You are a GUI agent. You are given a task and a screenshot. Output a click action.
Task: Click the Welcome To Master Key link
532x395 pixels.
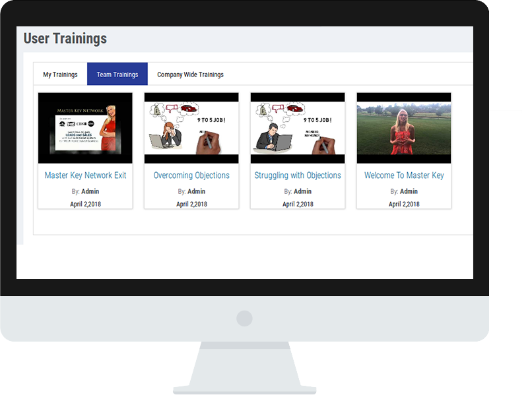click(x=404, y=175)
